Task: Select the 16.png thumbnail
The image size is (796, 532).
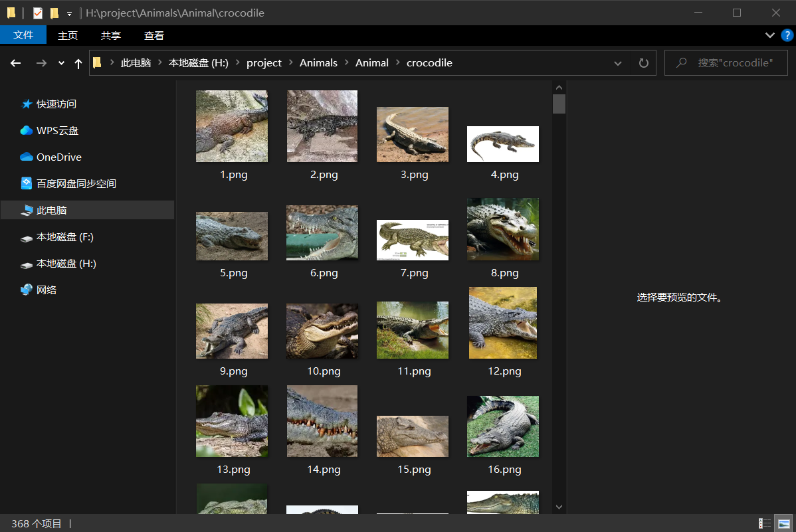Action: tap(503, 426)
